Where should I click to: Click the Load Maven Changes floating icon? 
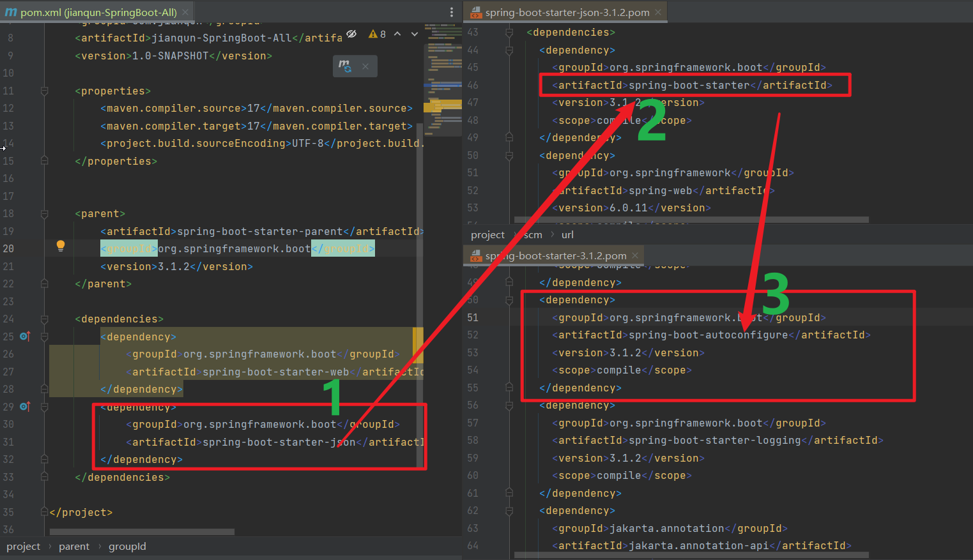coord(345,66)
